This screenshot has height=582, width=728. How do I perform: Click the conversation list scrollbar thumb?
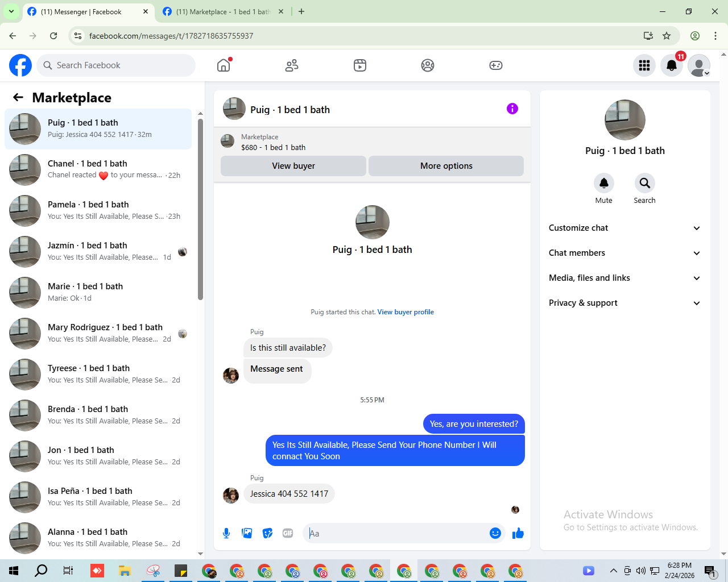[200, 209]
